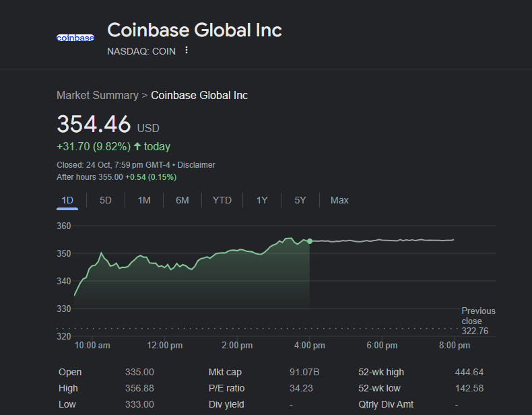This screenshot has width=532, height=415.
Task: Click the Coinbase logo icon
Action: [75, 38]
